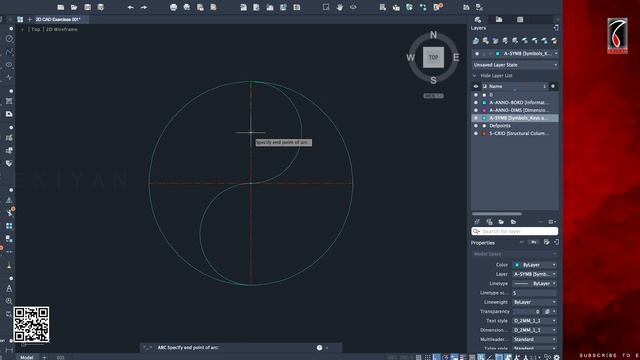The width and height of the screenshot is (640, 360).
Task: Click the settings gear in status bar
Action: (x=556, y=358)
